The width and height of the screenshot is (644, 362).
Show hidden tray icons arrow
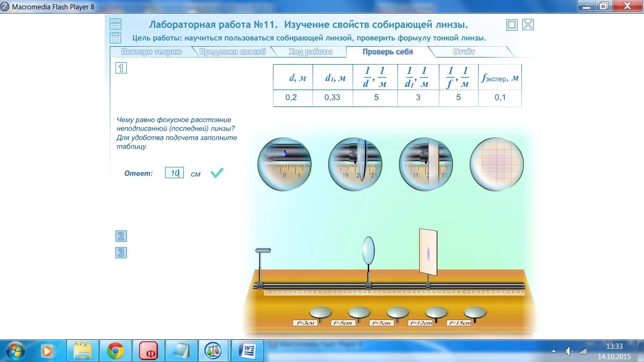[x=554, y=351]
